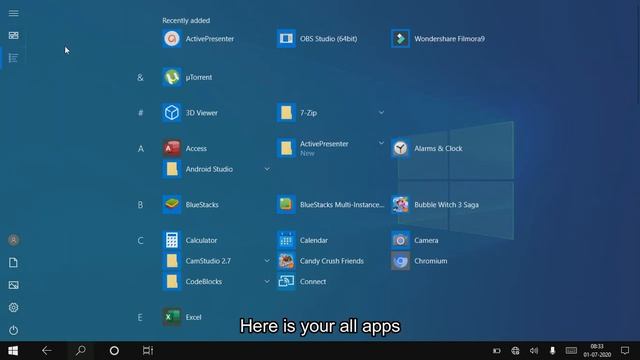640x360 pixels.
Task: Open the volume tray icon
Action: (x=534, y=351)
